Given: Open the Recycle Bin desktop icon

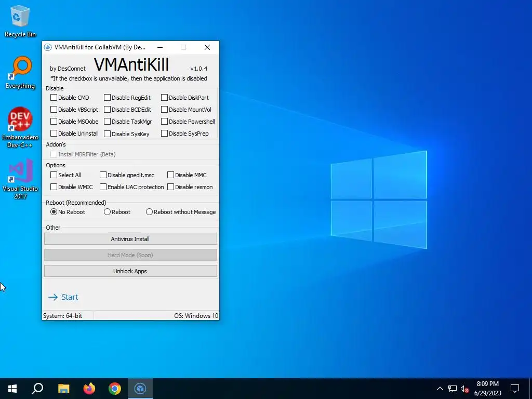Looking at the screenshot, I should [20, 21].
